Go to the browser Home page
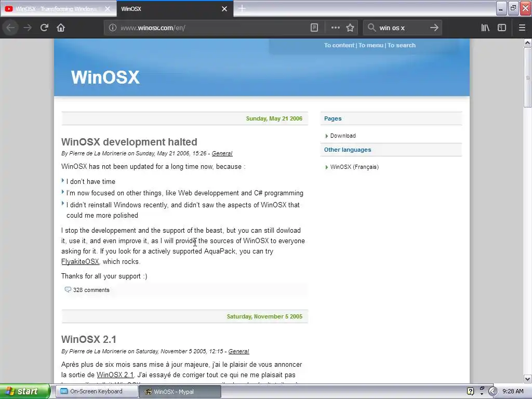Image resolution: width=532 pixels, height=399 pixels. click(61, 28)
